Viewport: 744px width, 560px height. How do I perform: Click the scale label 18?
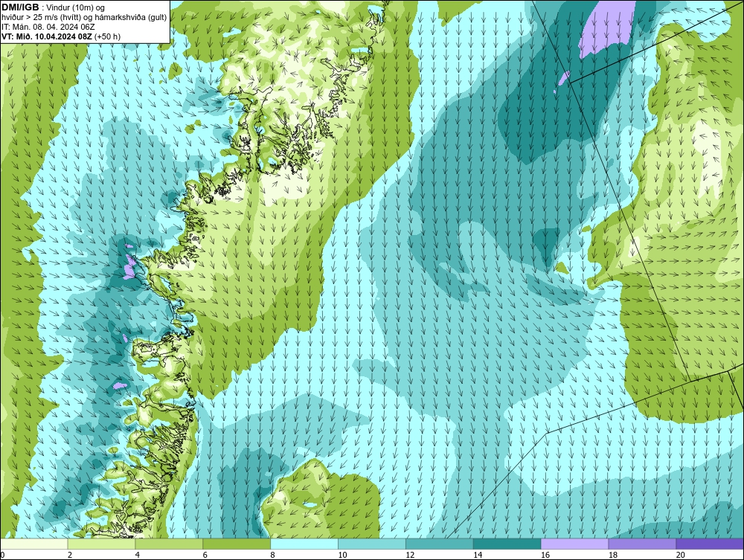(612, 555)
